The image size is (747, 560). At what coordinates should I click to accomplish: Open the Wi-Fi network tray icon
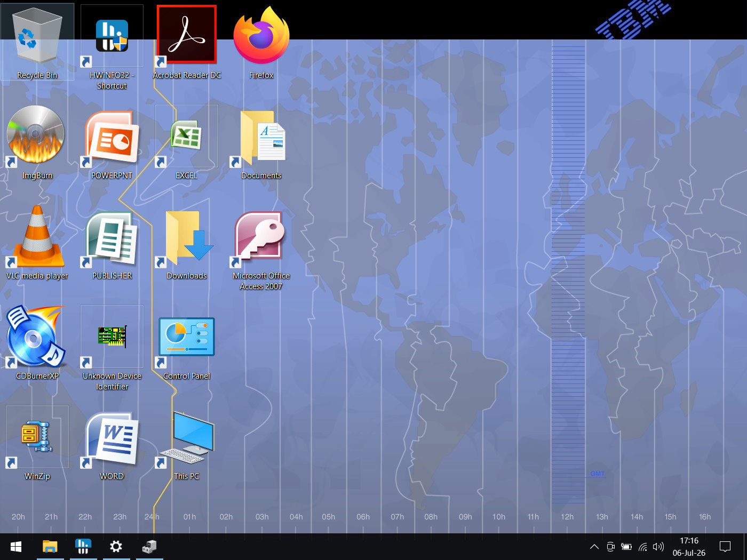point(643,547)
